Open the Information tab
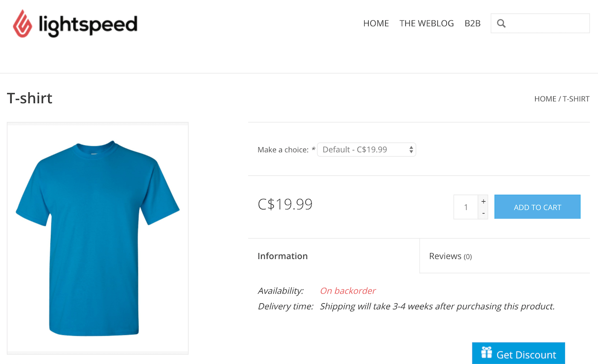This screenshot has width=598, height=364. pyautogui.click(x=282, y=255)
